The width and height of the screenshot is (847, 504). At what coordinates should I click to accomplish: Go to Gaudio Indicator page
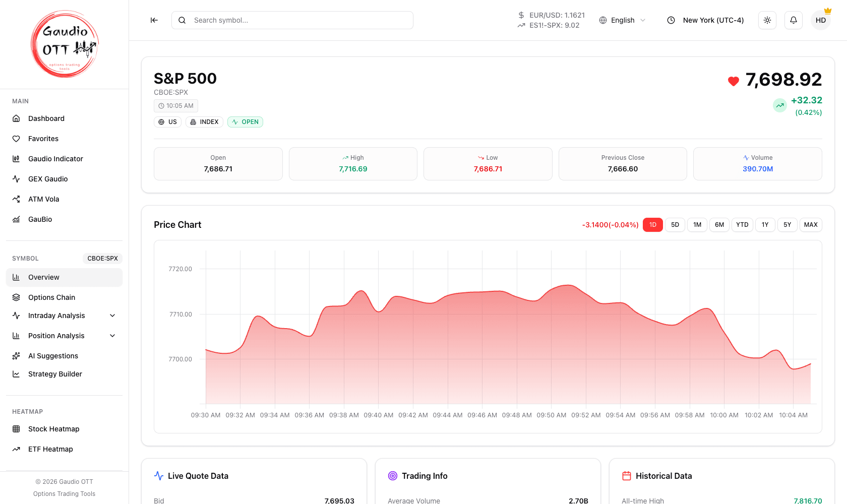pos(64,159)
